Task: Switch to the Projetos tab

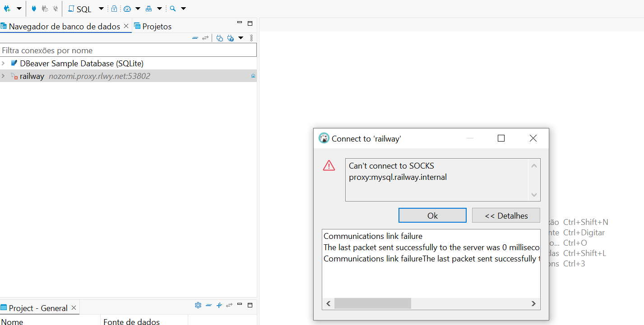Action: point(153,27)
